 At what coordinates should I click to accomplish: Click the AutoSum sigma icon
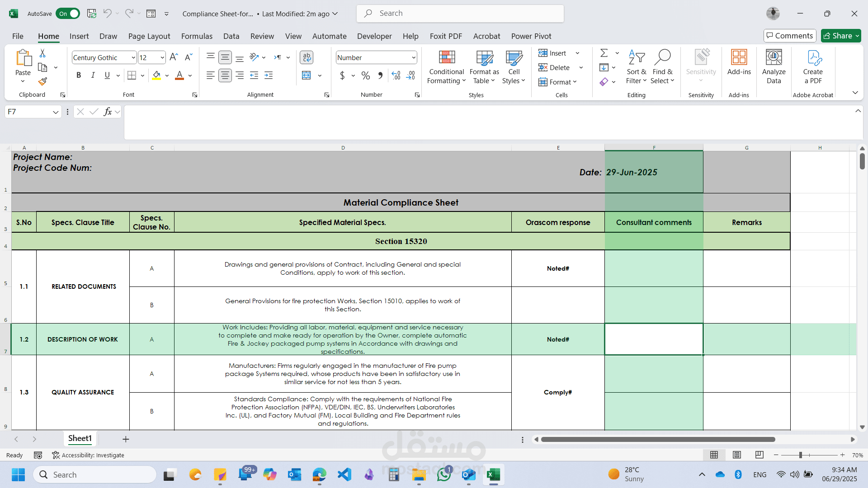pyautogui.click(x=604, y=53)
